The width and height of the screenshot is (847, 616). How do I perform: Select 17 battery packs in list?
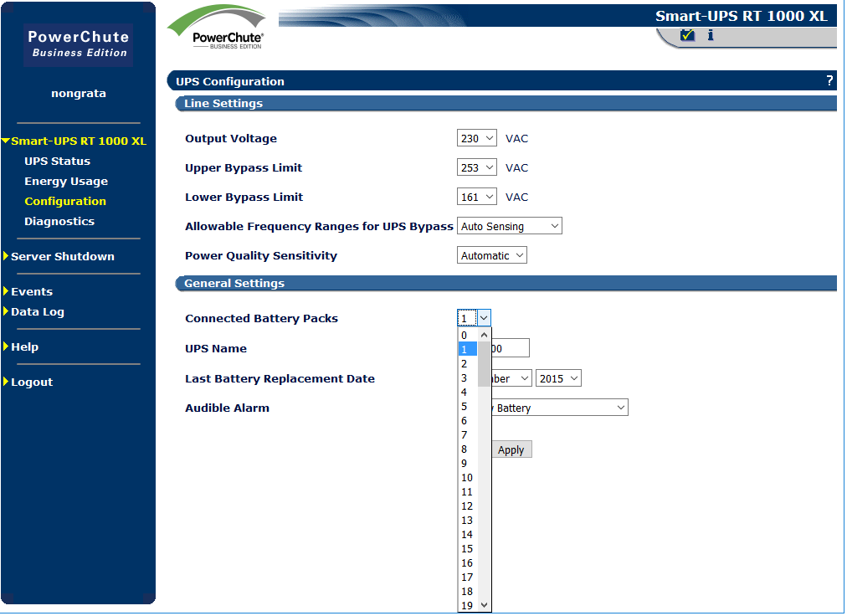[468, 577]
